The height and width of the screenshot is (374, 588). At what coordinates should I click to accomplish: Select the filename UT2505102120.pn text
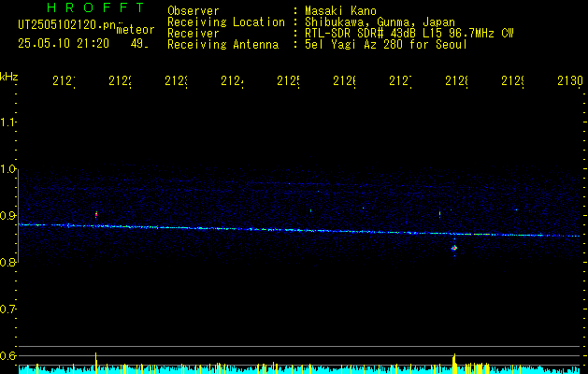[66, 25]
